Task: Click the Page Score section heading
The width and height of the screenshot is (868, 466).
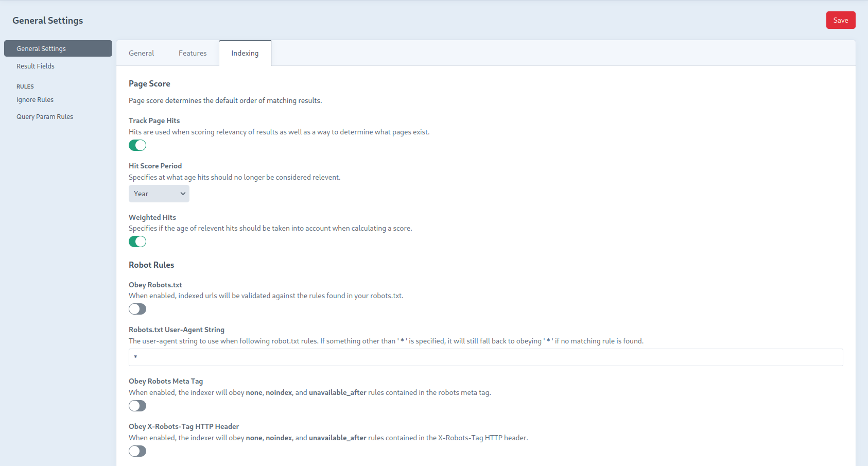Action: click(149, 84)
